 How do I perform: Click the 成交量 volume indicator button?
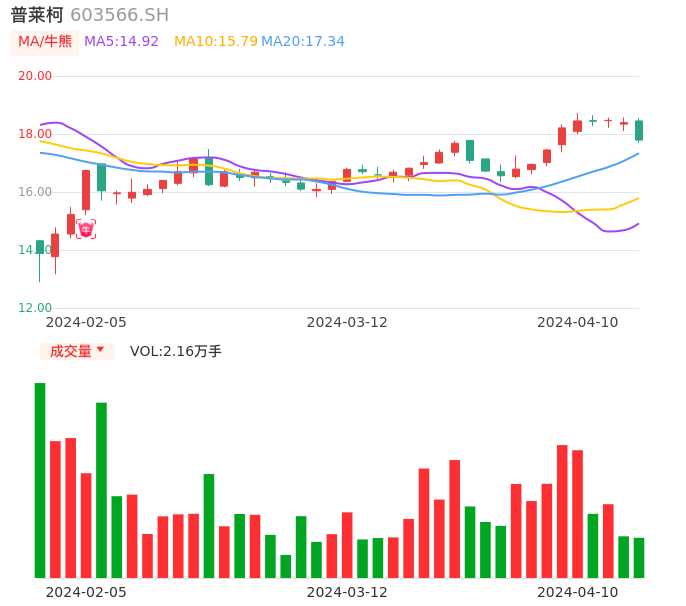71,351
